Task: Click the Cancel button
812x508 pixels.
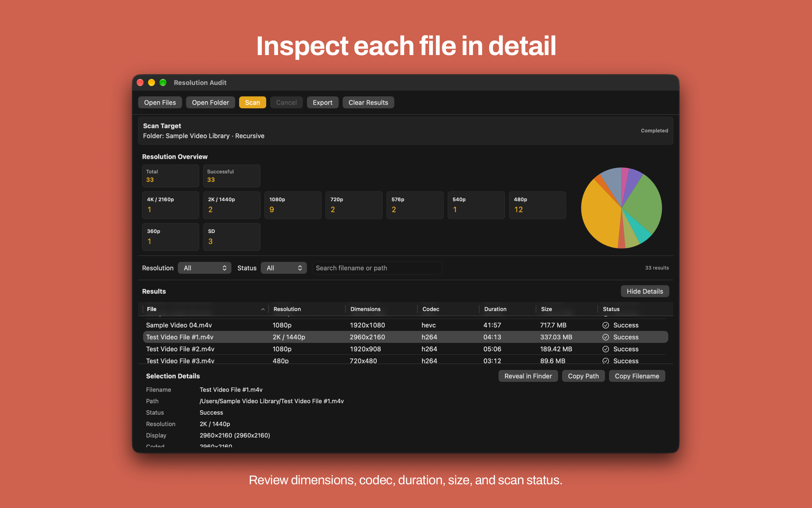Action: pyautogui.click(x=286, y=102)
